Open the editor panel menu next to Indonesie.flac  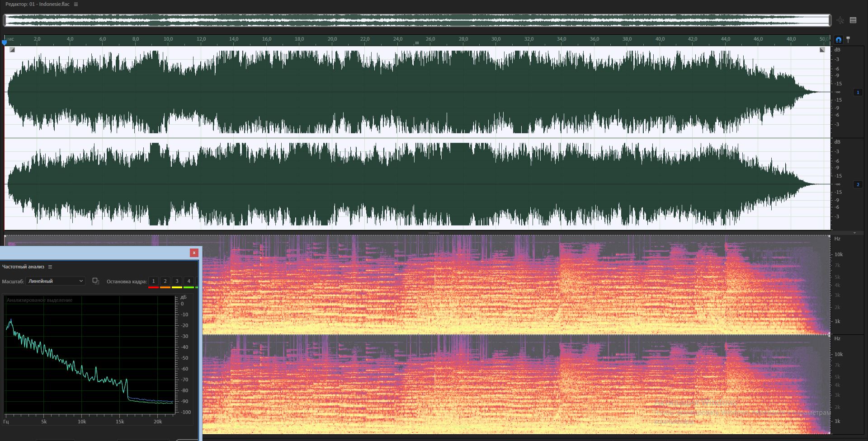point(76,4)
